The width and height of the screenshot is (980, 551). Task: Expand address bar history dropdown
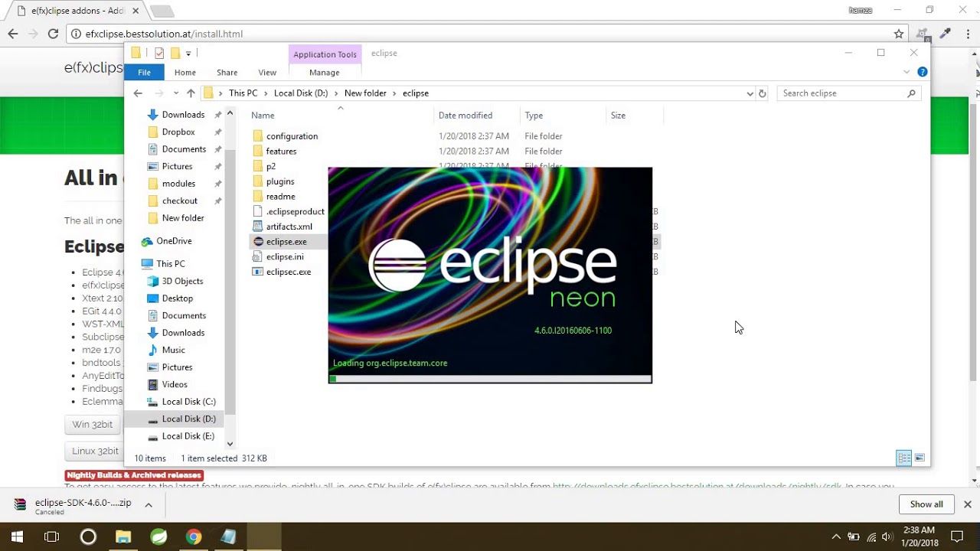[x=750, y=93]
